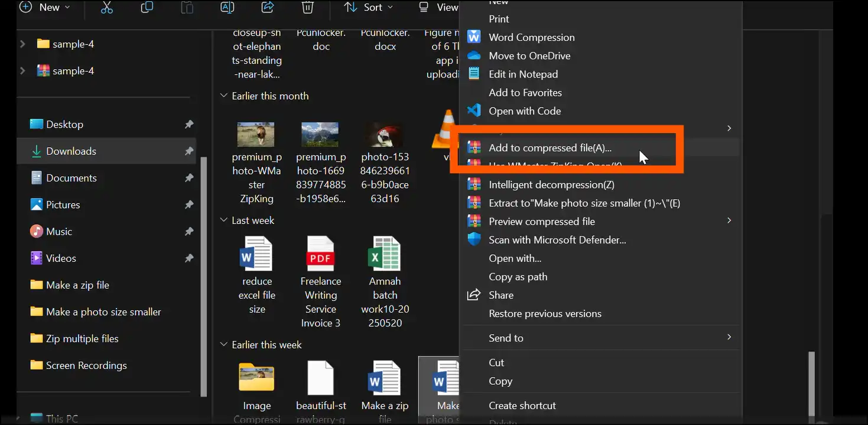Image resolution: width=868 pixels, height=425 pixels.
Task: Collapse the Earlier this week group
Action: [x=224, y=345]
